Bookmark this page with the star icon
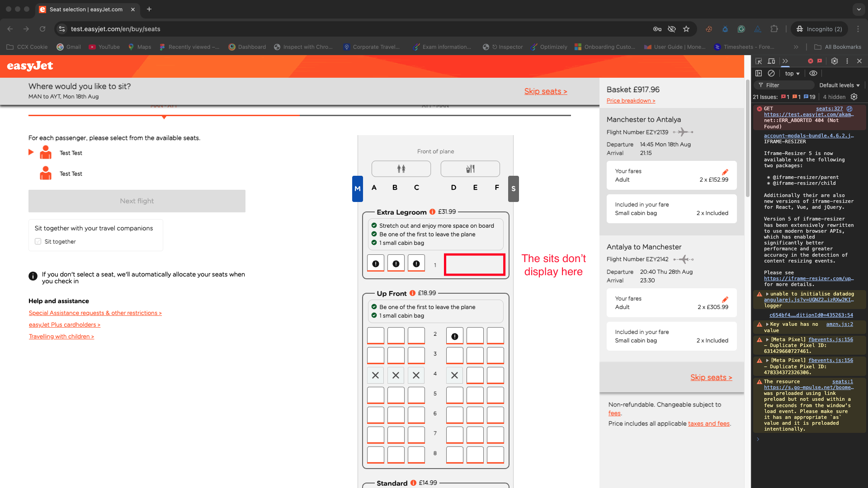The width and height of the screenshot is (868, 488). [x=686, y=29]
